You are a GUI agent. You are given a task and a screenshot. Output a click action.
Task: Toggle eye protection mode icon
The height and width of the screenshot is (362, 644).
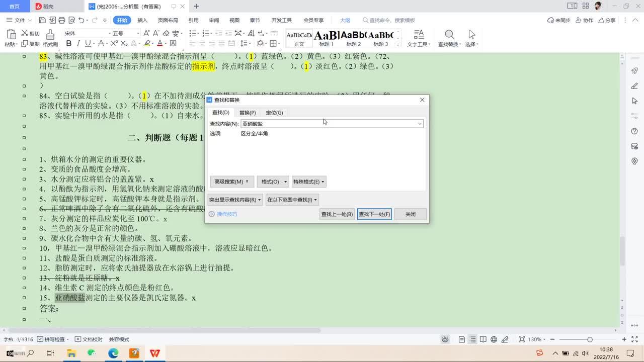click(x=445, y=339)
